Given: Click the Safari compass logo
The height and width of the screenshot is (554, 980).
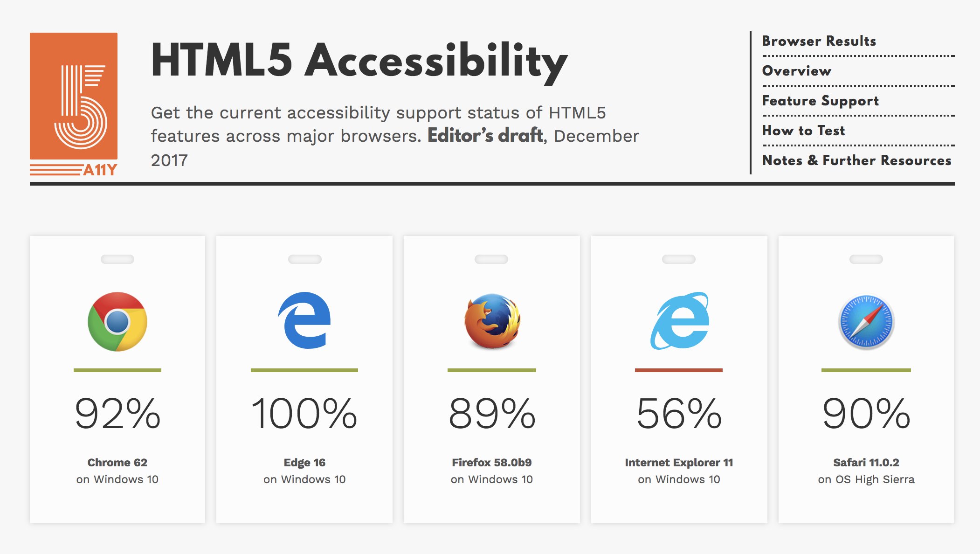Looking at the screenshot, I should click(866, 322).
